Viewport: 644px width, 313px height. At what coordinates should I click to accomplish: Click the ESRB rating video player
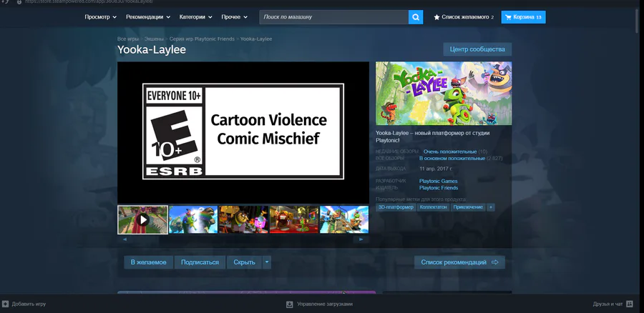[x=243, y=132]
